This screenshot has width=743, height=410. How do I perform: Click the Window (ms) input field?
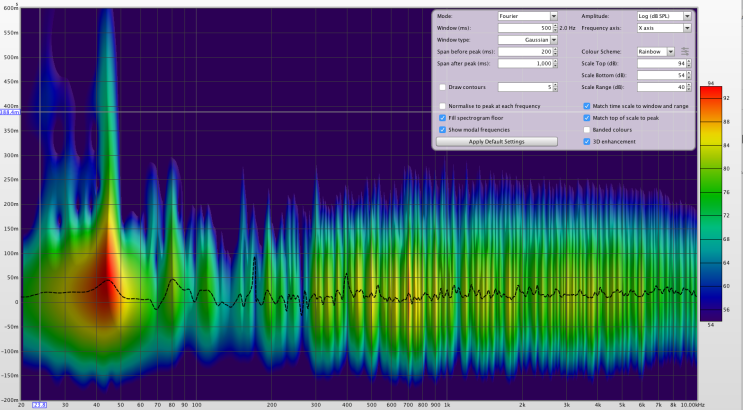524,28
